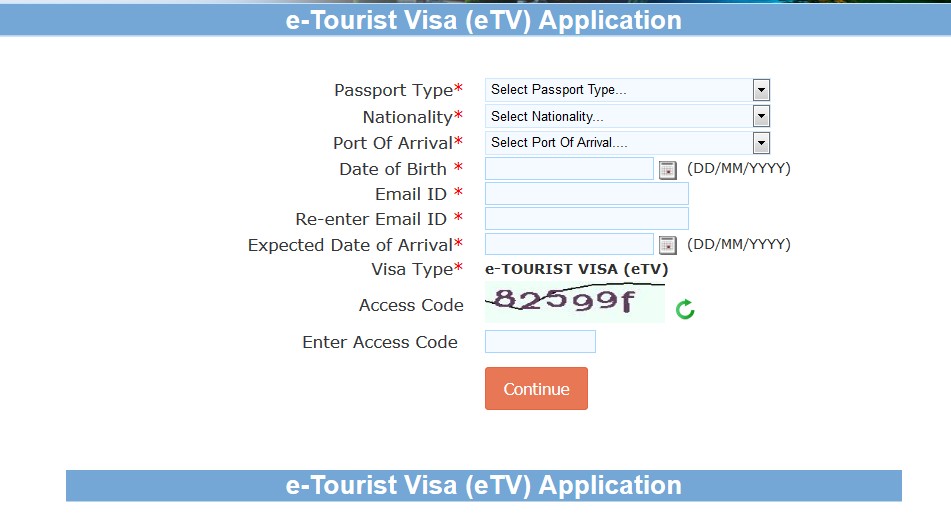Focus the Date of Birth text field
Image resolution: width=951 pixels, height=532 pixels.
click(570, 169)
